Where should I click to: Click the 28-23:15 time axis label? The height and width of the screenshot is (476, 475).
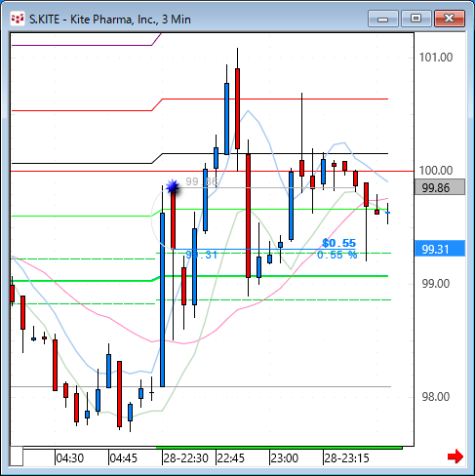(x=346, y=458)
